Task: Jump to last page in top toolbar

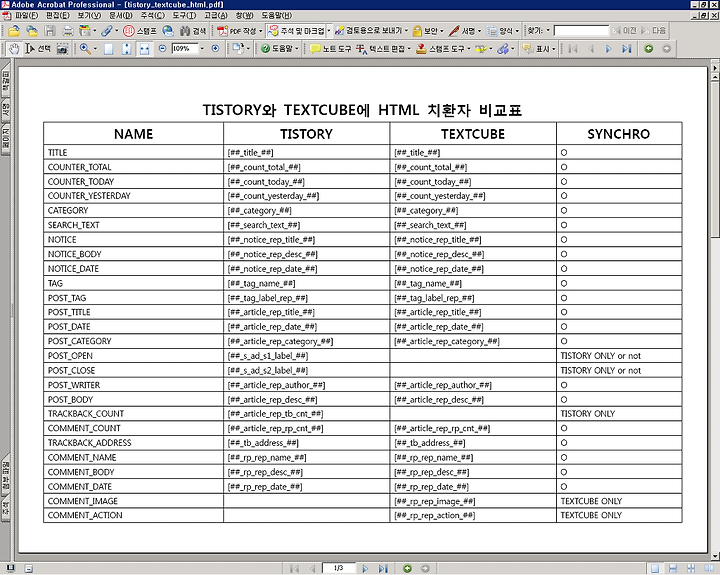Action: 627,49
